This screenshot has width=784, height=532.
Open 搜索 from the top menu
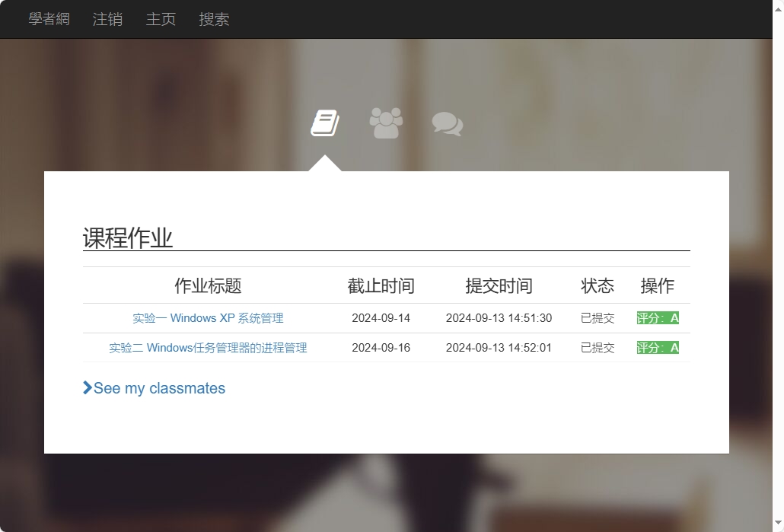214,19
